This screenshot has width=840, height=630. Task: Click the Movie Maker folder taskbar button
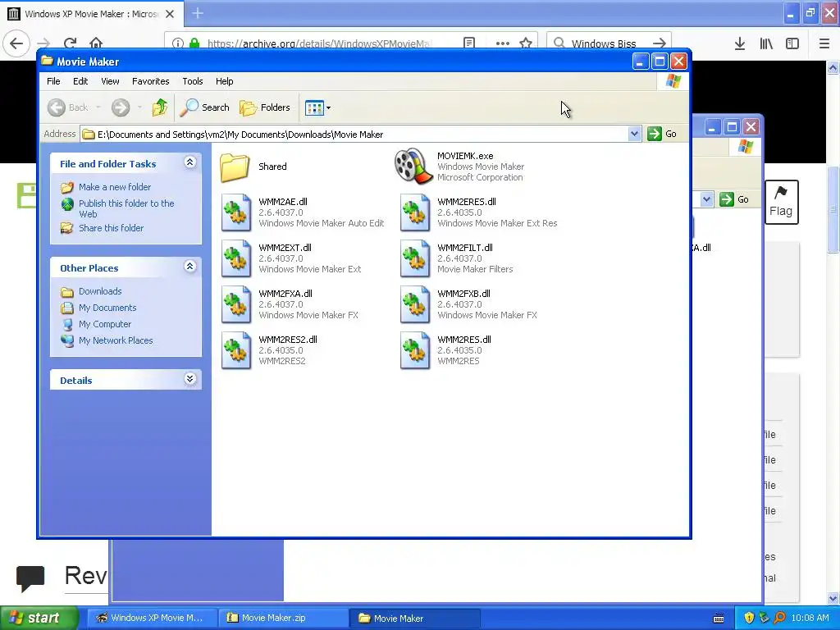point(414,618)
